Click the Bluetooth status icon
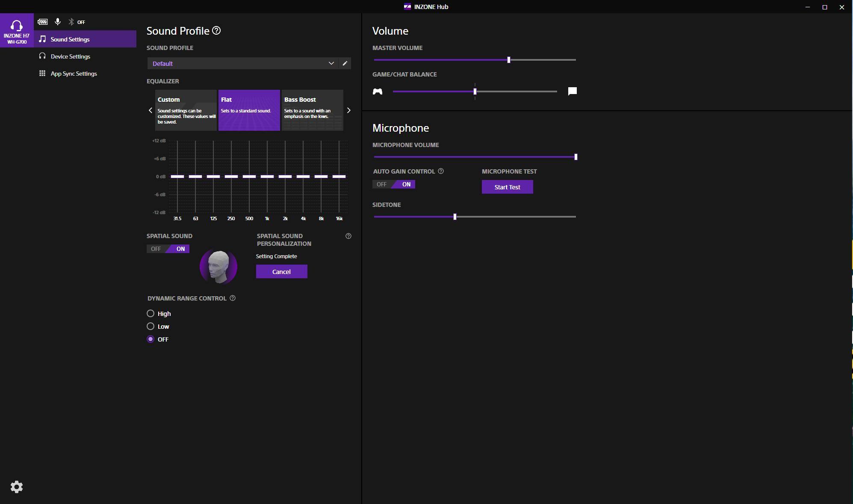Viewport: 853px width, 504px height. tap(71, 22)
